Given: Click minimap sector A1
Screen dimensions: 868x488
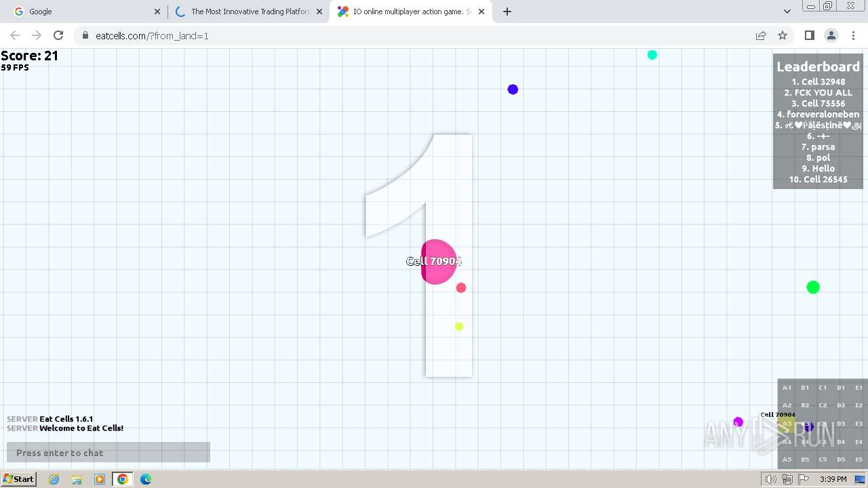Looking at the screenshot, I should pyautogui.click(x=787, y=388).
